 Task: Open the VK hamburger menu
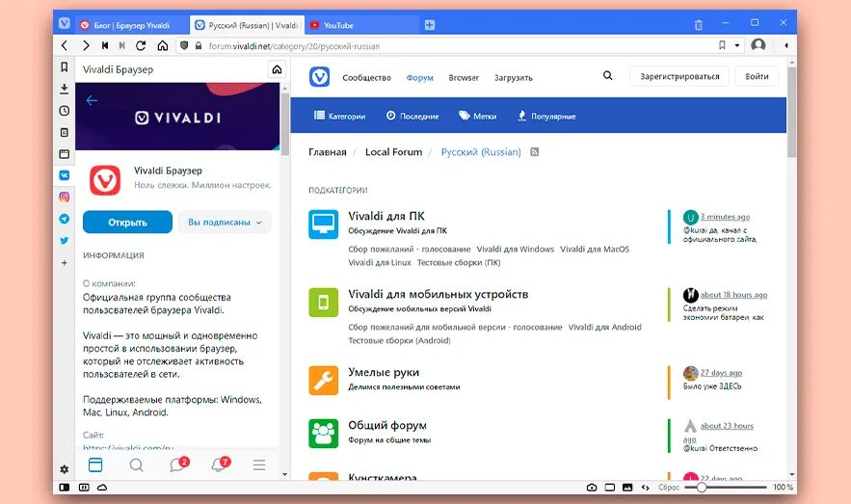[259, 464]
